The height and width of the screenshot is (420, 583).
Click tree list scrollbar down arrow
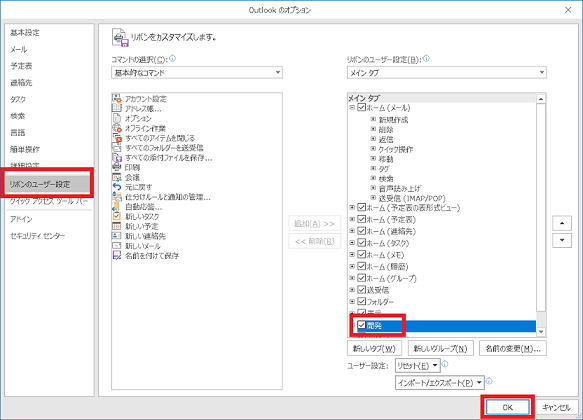541,332
